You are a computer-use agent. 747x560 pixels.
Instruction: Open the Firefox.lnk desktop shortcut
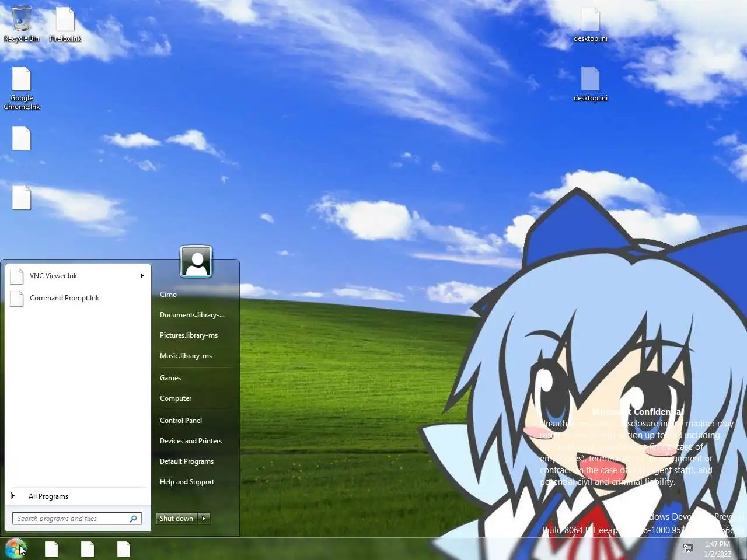[65, 24]
